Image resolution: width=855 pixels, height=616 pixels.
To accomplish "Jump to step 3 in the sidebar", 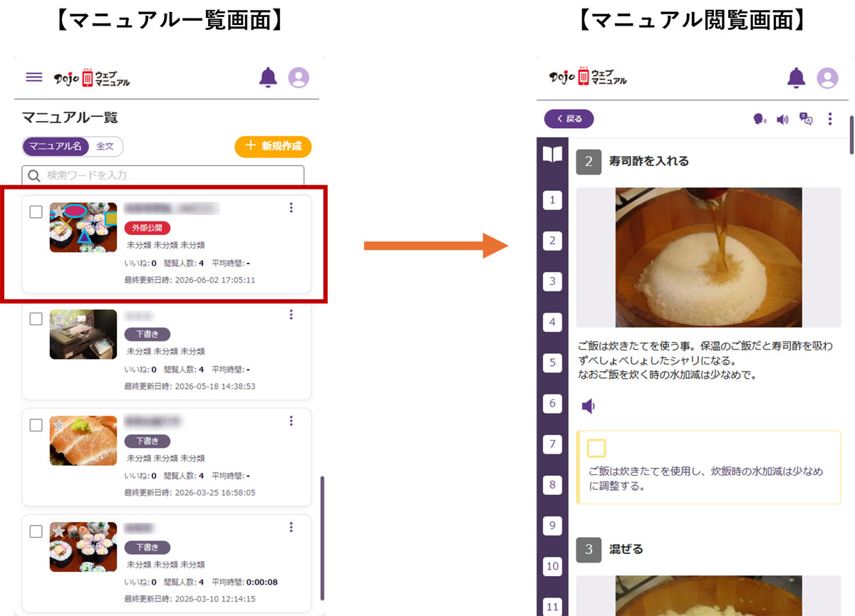I will pyautogui.click(x=552, y=281).
